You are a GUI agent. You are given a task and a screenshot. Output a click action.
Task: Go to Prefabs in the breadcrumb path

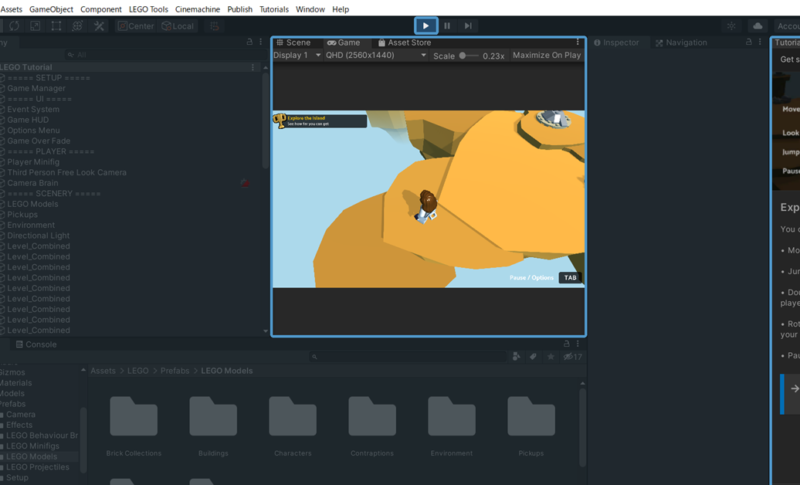(174, 371)
